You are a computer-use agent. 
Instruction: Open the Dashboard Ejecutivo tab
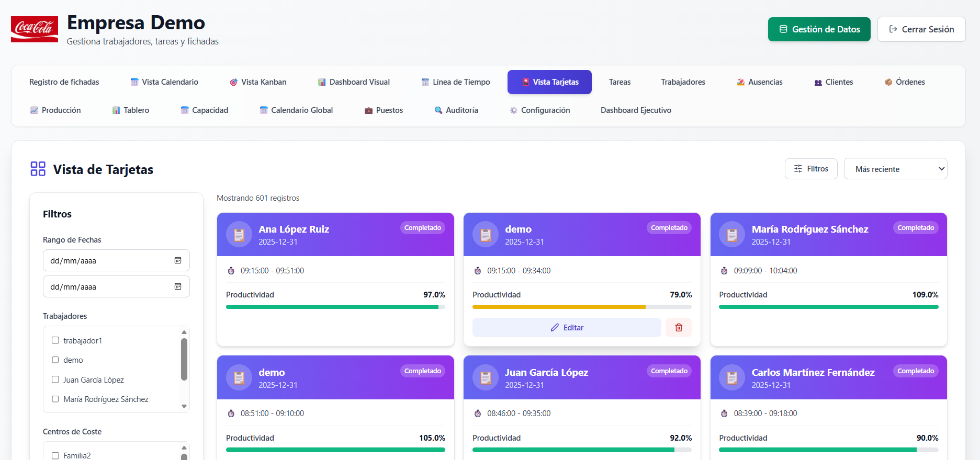point(635,110)
